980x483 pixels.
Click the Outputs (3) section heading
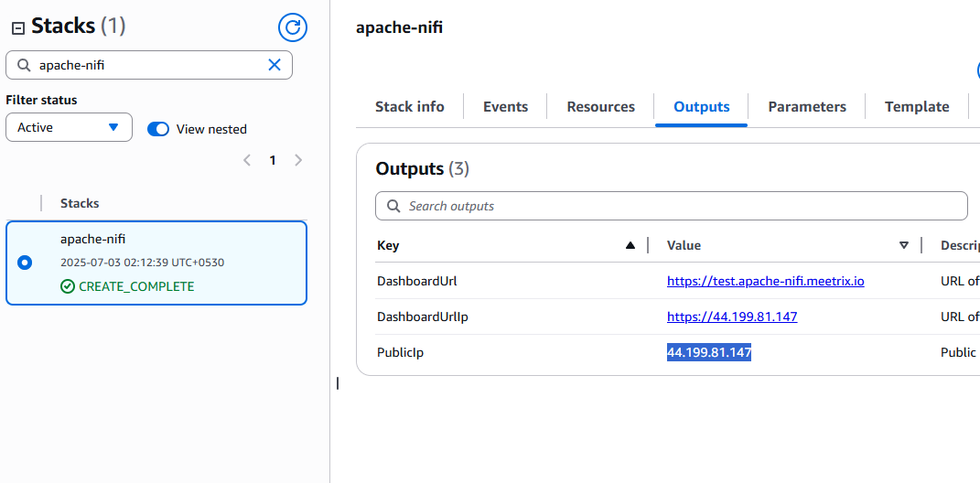(422, 168)
